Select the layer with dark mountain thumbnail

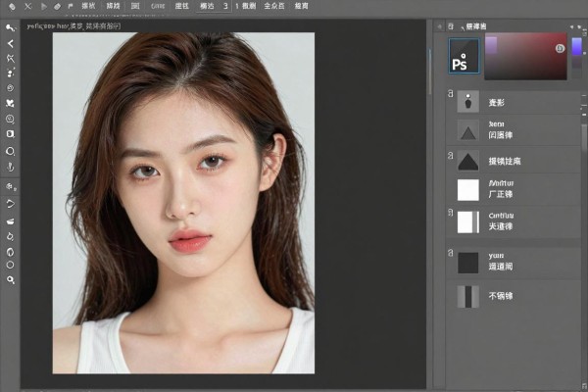(x=514, y=161)
